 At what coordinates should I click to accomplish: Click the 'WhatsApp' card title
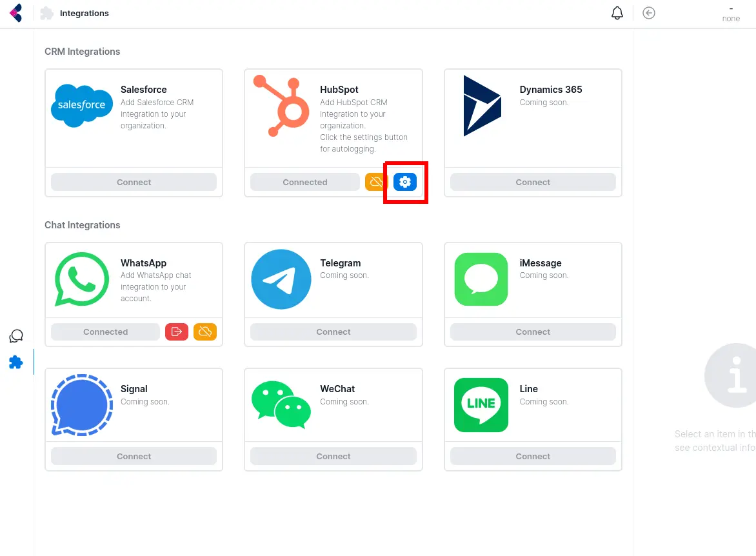143,263
